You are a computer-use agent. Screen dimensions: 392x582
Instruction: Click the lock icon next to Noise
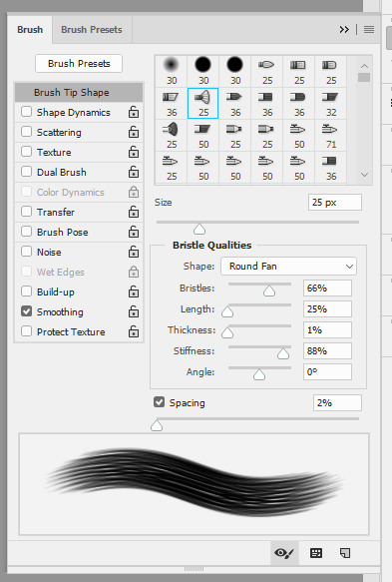pyautogui.click(x=134, y=252)
